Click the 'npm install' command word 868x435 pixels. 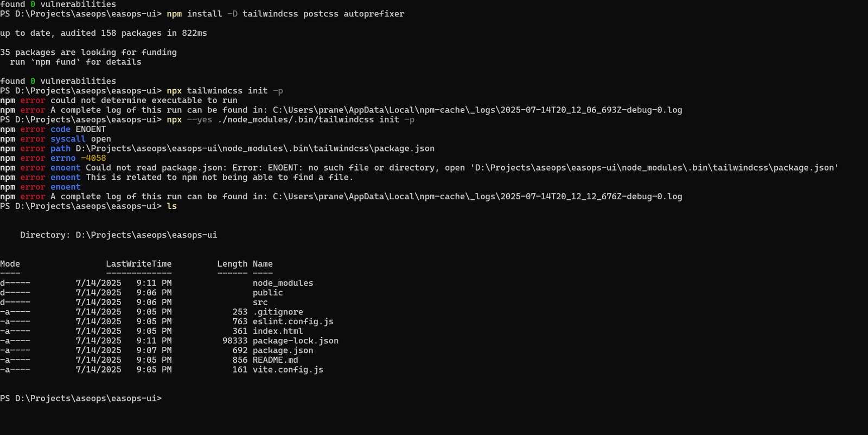point(194,14)
